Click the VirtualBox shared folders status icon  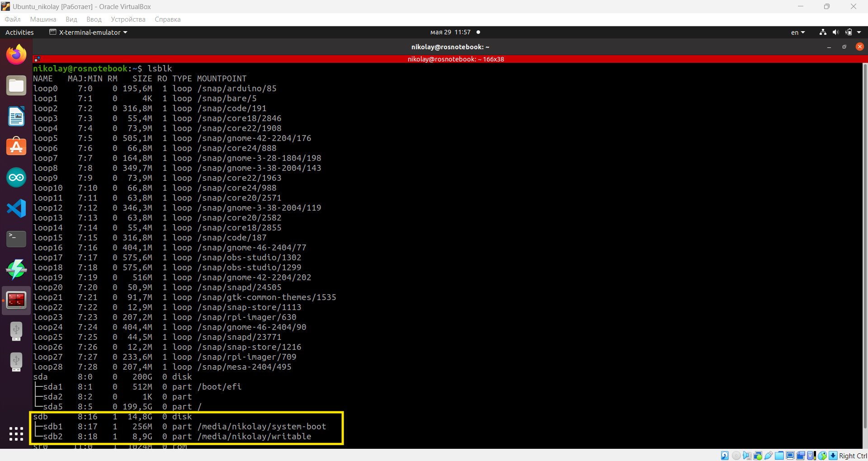coord(779,456)
